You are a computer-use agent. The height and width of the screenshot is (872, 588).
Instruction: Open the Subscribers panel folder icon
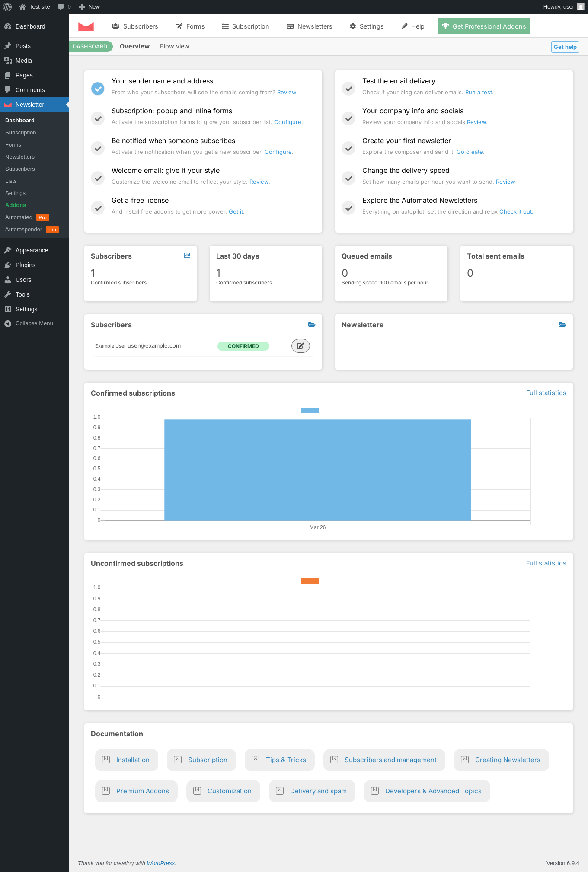click(312, 324)
